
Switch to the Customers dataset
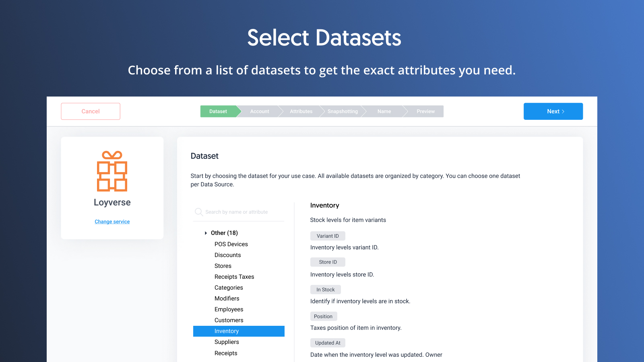coord(229,320)
